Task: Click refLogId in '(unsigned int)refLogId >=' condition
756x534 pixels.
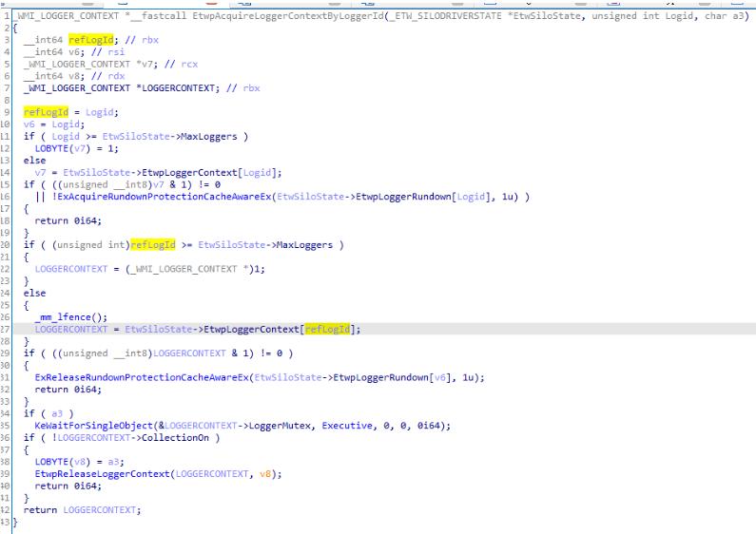Action: [153, 244]
